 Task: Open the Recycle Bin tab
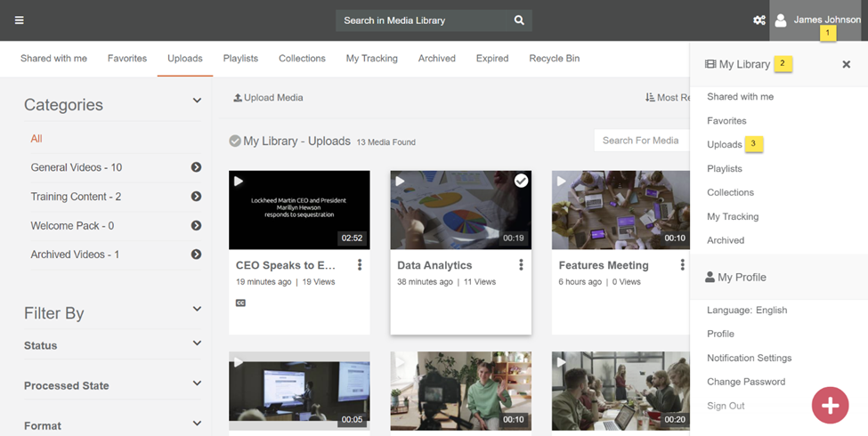click(554, 59)
